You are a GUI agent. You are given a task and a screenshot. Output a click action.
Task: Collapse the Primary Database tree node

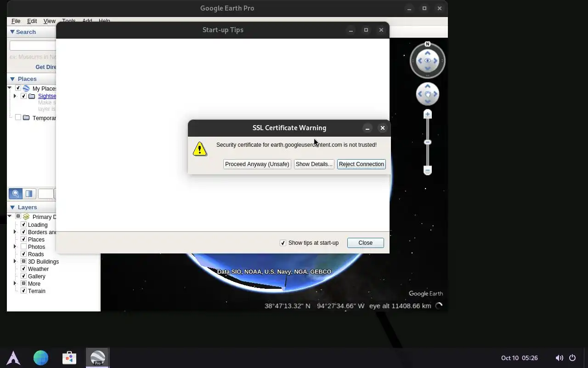(10, 216)
